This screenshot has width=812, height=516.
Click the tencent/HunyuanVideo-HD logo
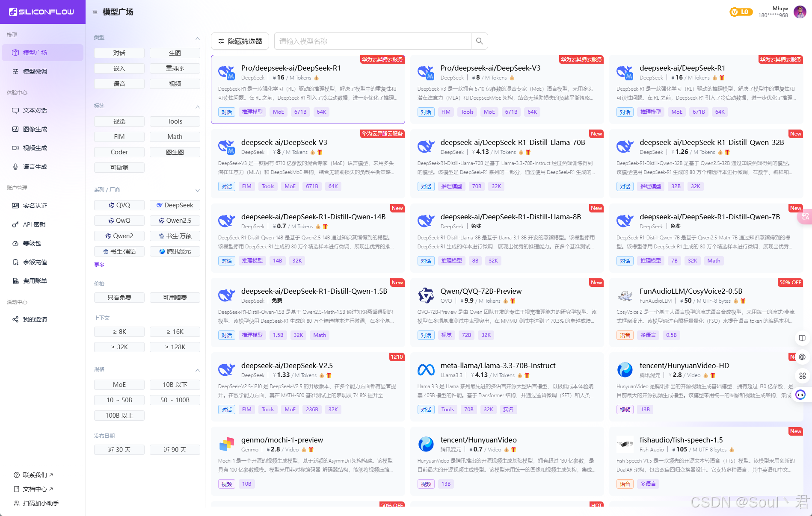[x=625, y=370]
